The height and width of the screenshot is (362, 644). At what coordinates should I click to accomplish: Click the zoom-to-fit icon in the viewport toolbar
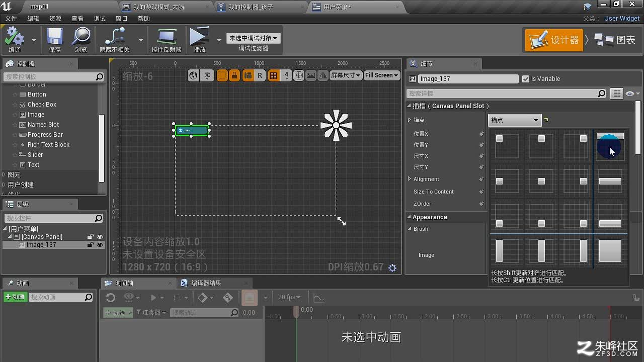pos(298,75)
